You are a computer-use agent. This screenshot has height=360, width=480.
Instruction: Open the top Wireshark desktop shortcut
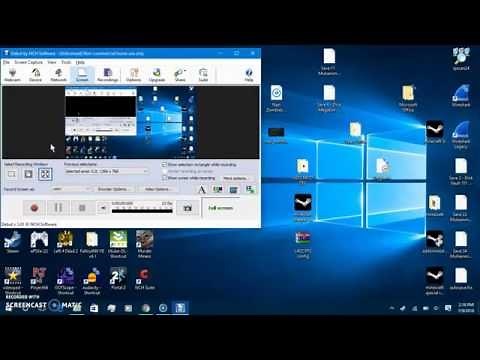461,95
